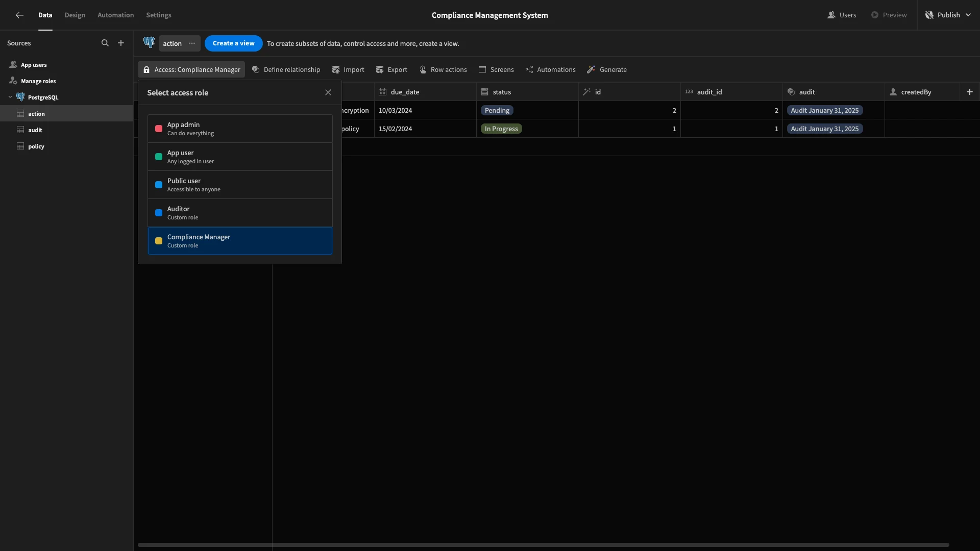
Task: Click the Access: Compliance Manager button
Action: pos(191,70)
